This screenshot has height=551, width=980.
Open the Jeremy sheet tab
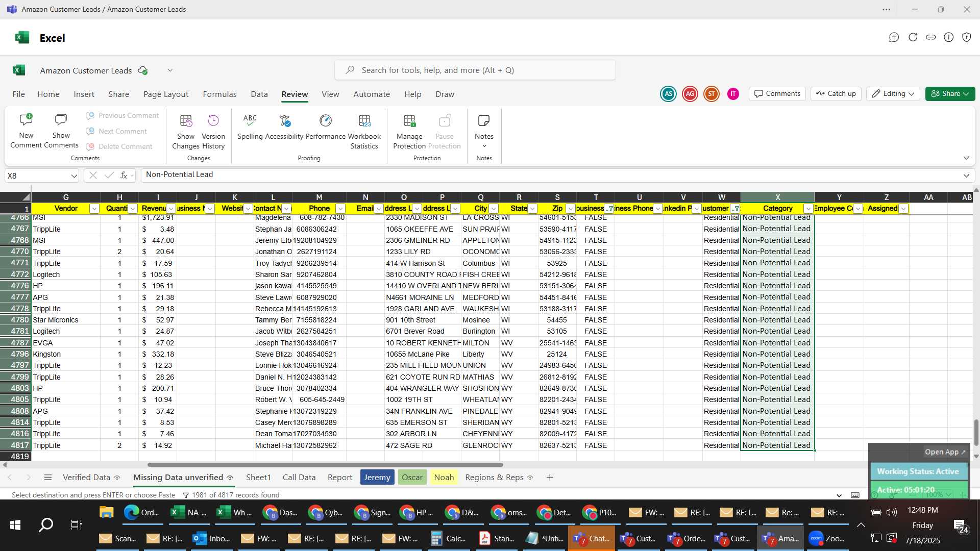point(377,478)
